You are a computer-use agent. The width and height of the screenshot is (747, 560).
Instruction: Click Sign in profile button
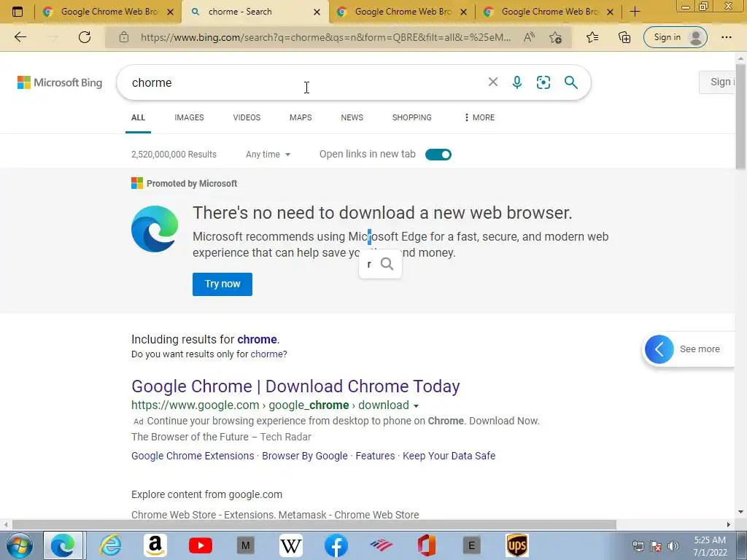[675, 37]
